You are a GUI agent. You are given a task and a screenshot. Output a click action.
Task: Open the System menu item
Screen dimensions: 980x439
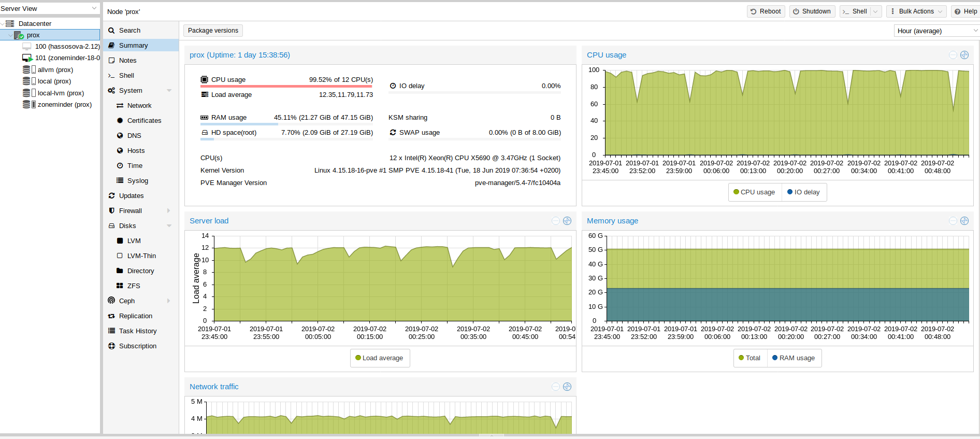point(141,91)
